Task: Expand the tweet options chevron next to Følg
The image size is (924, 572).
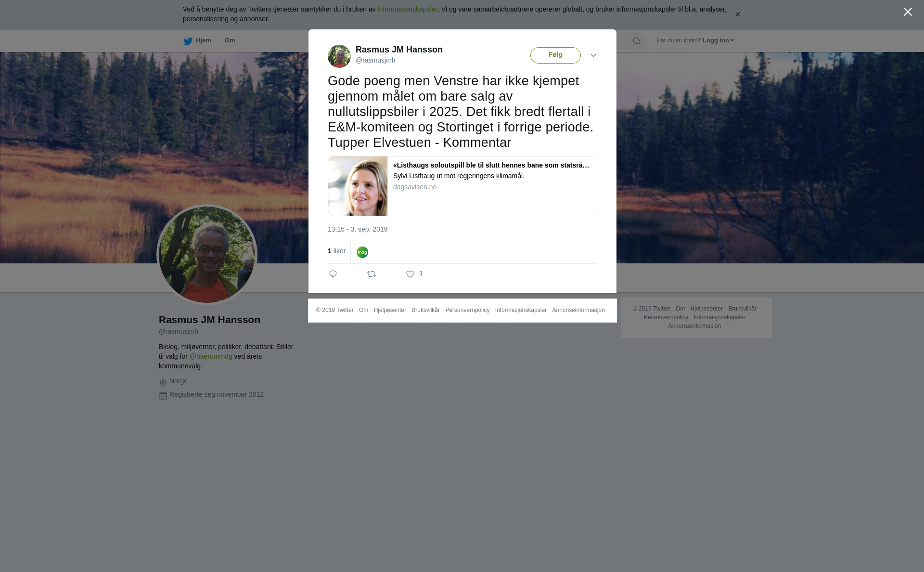Action: (x=593, y=56)
